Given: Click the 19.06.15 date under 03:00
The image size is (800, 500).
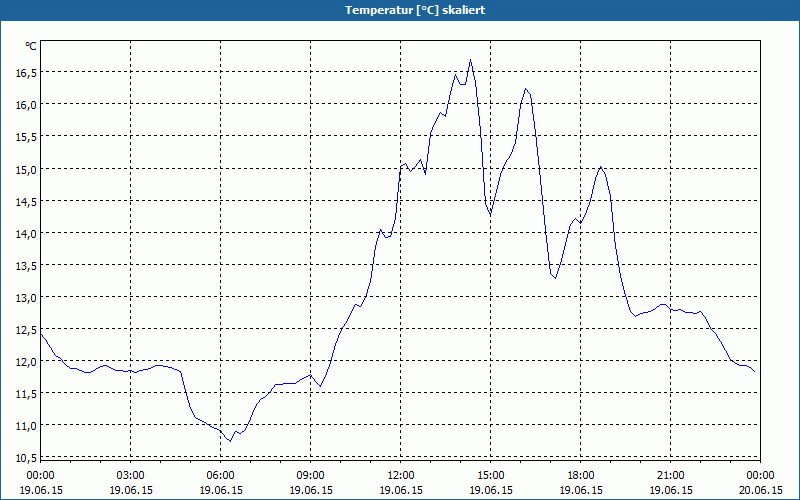Looking at the screenshot, I should [x=131, y=490].
